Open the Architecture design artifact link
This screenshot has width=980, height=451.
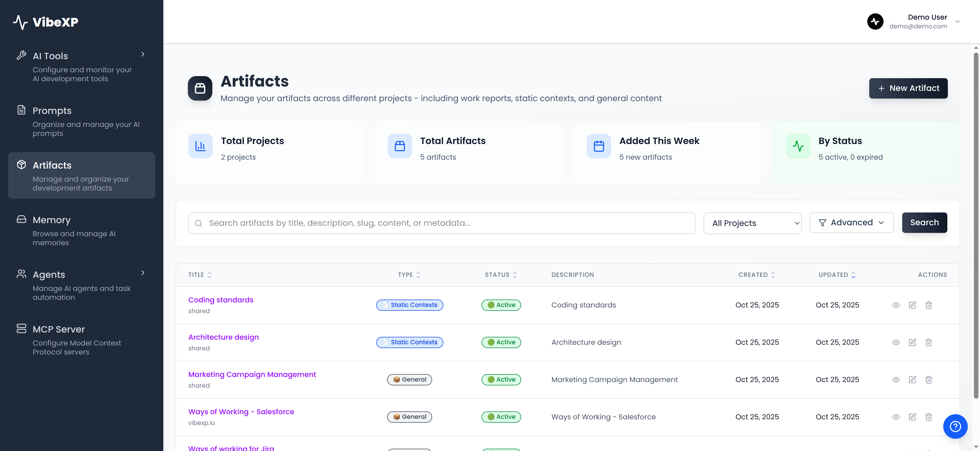[x=223, y=337]
